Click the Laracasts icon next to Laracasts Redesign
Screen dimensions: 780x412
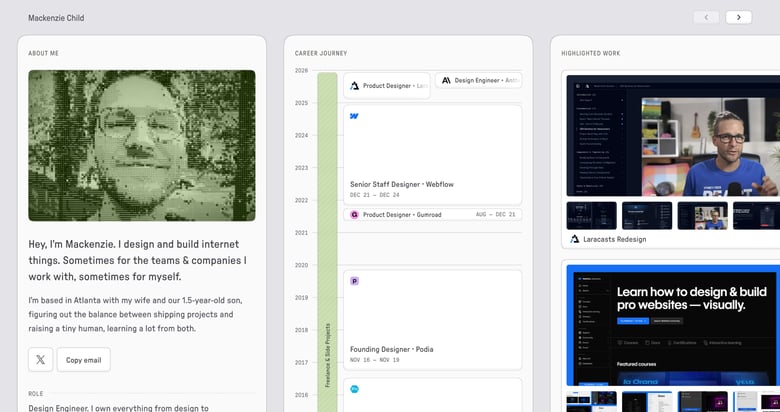pos(575,239)
